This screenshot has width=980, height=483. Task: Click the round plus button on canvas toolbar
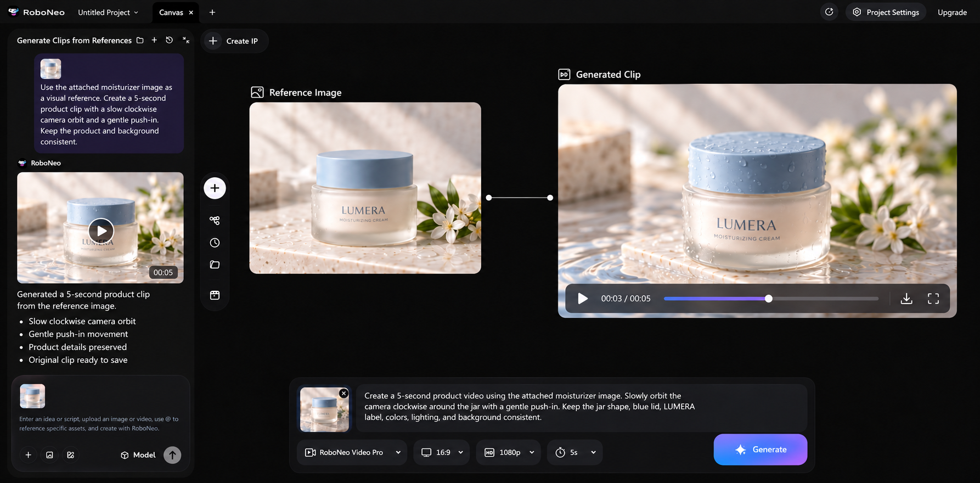point(215,188)
